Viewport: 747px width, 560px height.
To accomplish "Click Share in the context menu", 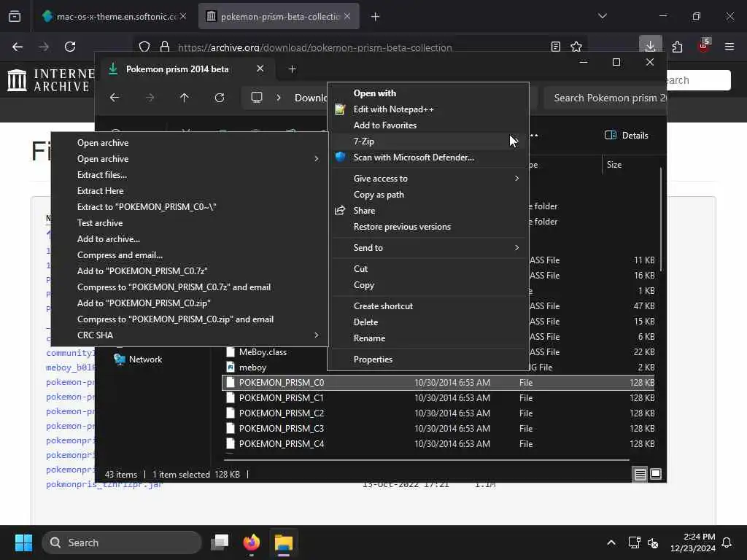I will [428, 211].
